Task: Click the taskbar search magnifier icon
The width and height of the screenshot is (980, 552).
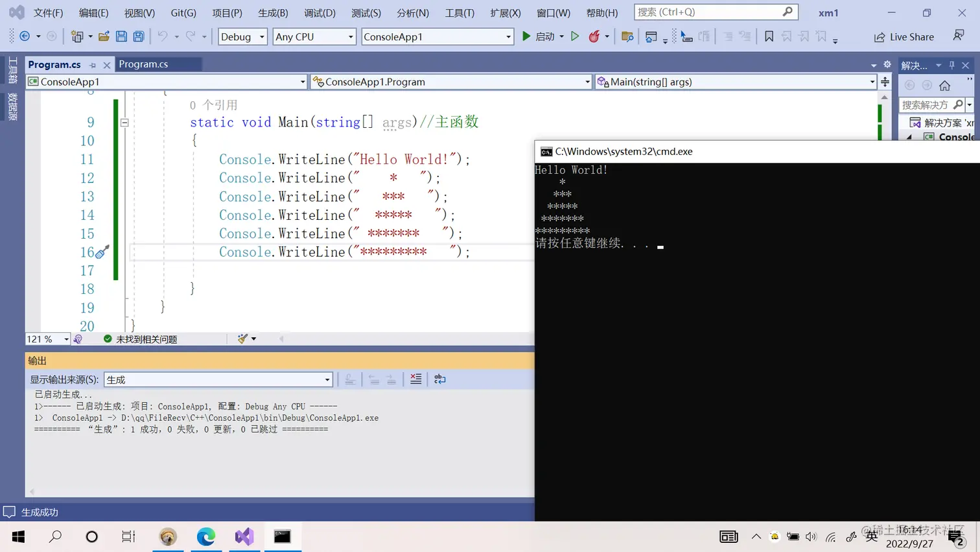Action: [x=56, y=536]
